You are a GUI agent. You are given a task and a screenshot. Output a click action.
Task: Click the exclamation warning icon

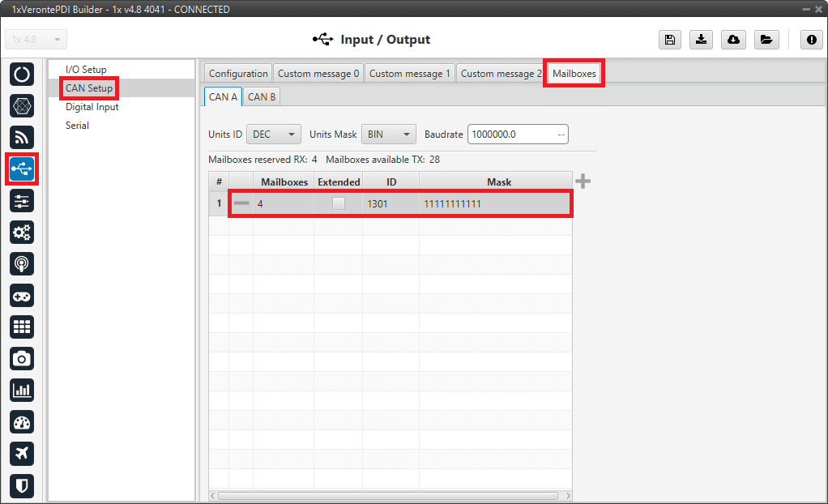[811, 41]
